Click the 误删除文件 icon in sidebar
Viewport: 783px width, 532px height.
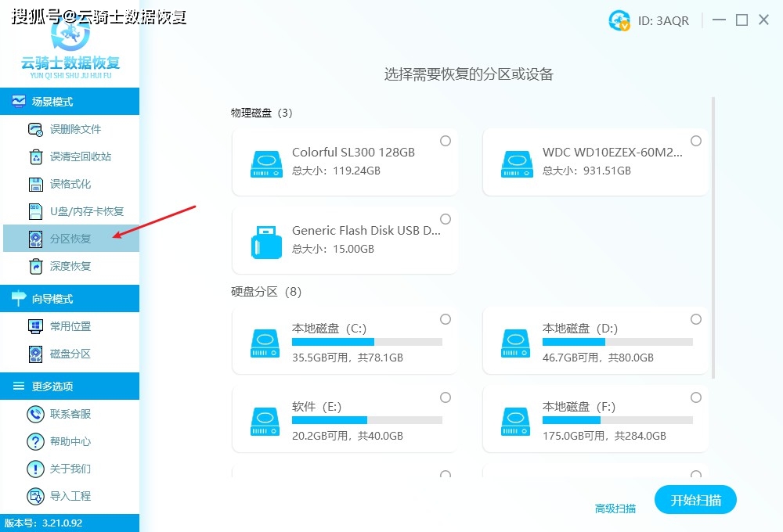click(x=36, y=130)
